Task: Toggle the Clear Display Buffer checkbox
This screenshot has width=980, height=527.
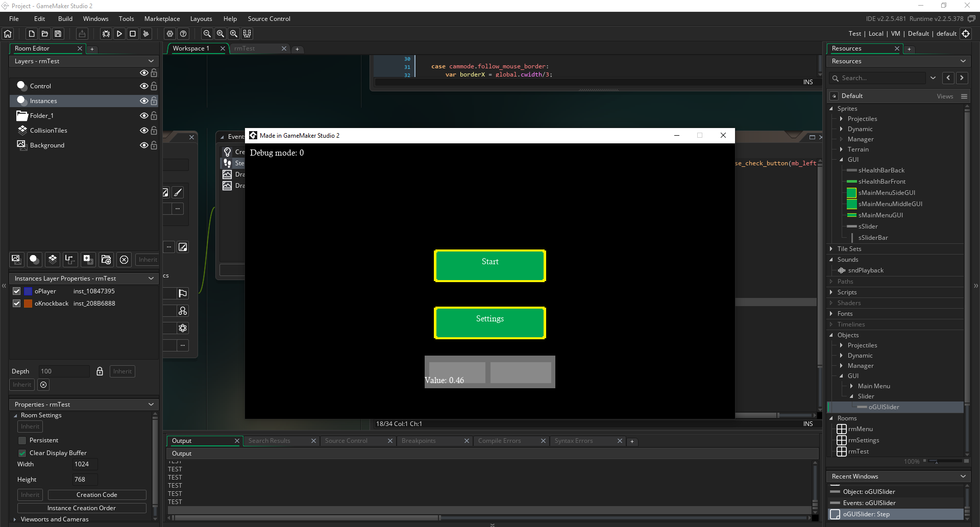Action: click(x=22, y=453)
